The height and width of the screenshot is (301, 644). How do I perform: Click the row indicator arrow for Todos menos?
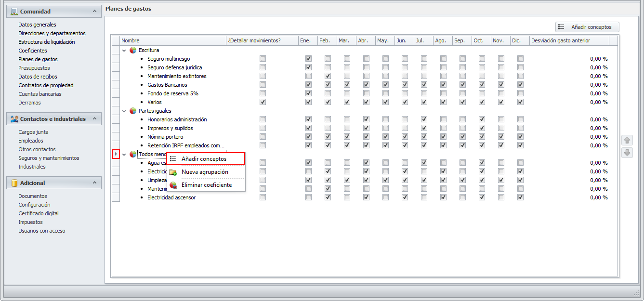coord(116,154)
